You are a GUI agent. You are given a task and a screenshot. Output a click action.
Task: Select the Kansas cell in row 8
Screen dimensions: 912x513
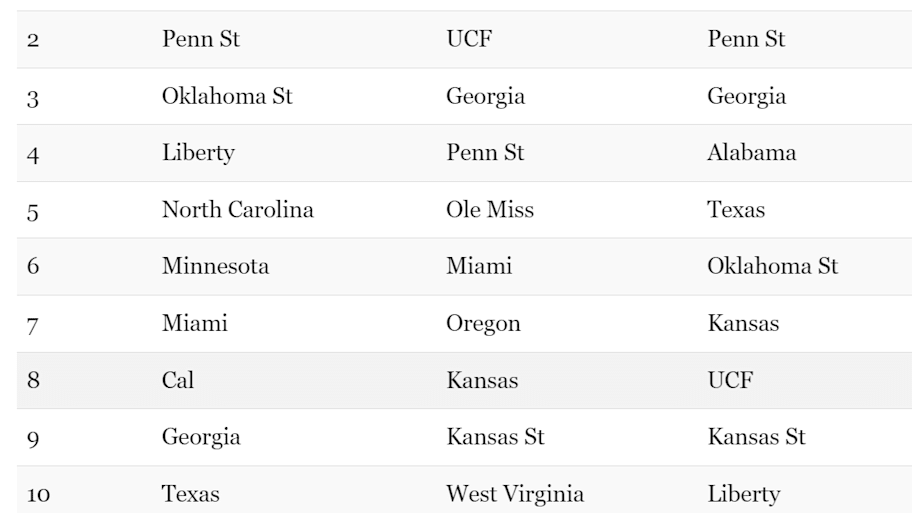point(481,381)
